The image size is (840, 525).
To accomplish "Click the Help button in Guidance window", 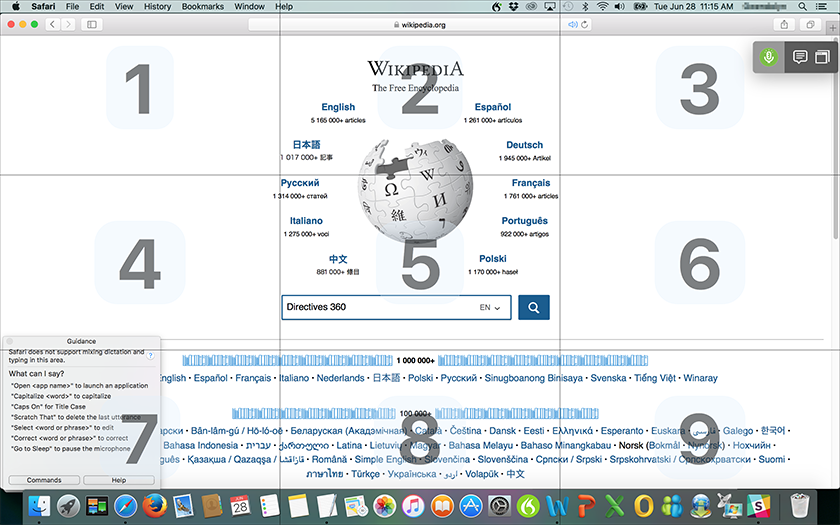I will [x=119, y=480].
